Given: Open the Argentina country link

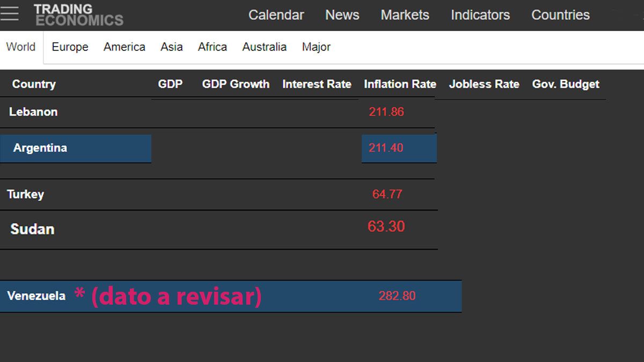Looking at the screenshot, I should pyautogui.click(x=40, y=148).
